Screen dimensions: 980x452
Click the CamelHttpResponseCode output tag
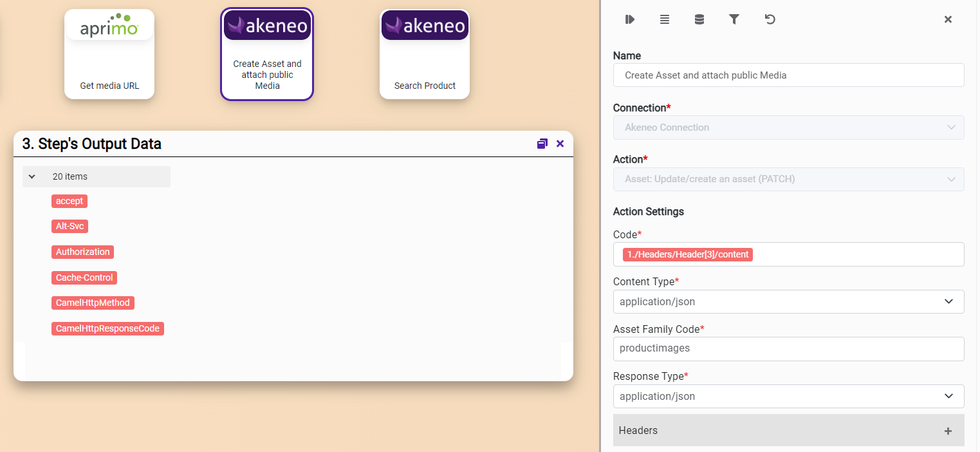[107, 328]
